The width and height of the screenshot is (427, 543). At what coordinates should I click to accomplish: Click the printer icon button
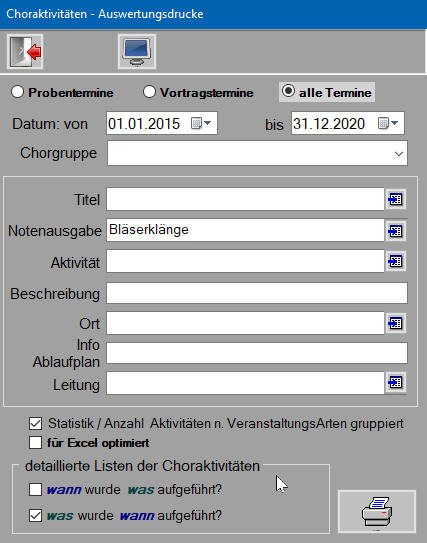377,511
